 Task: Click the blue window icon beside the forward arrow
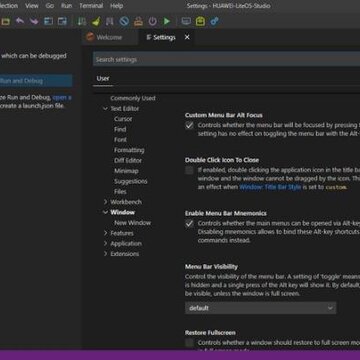pyautogui.click(x=48, y=22)
